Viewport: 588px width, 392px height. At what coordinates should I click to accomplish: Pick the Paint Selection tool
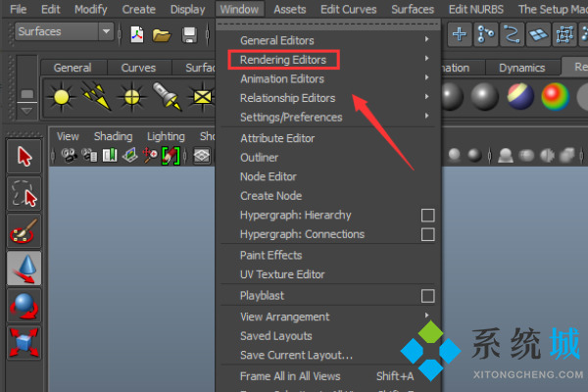pyautogui.click(x=24, y=230)
